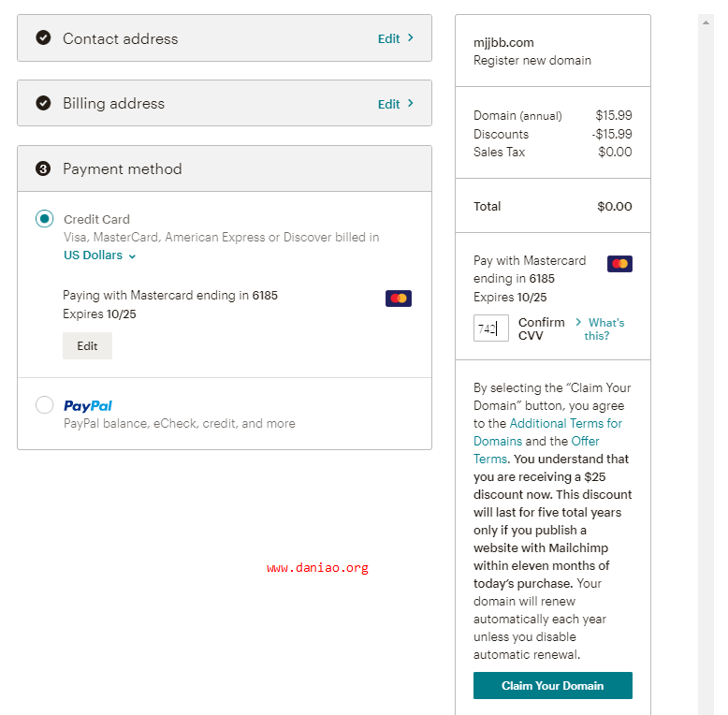Select the Credit Card radio button
This screenshot has height=715, width=728.
[x=45, y=219]
